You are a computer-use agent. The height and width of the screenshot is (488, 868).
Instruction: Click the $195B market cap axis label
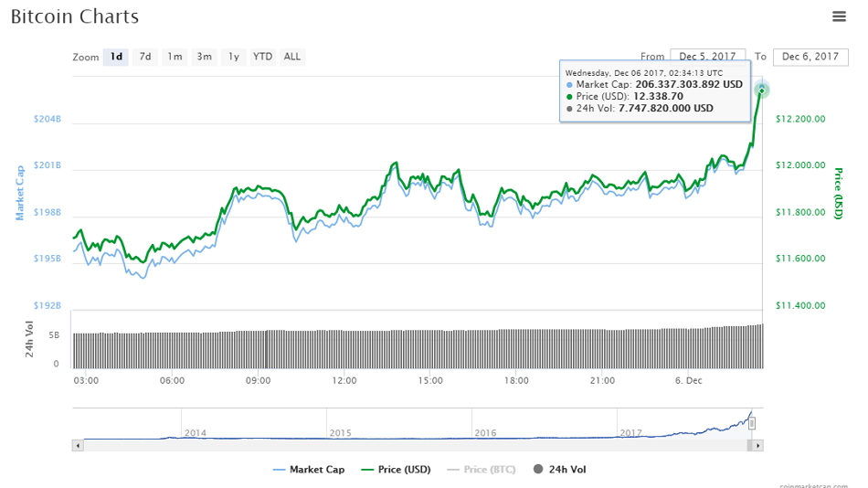[47, 258]
